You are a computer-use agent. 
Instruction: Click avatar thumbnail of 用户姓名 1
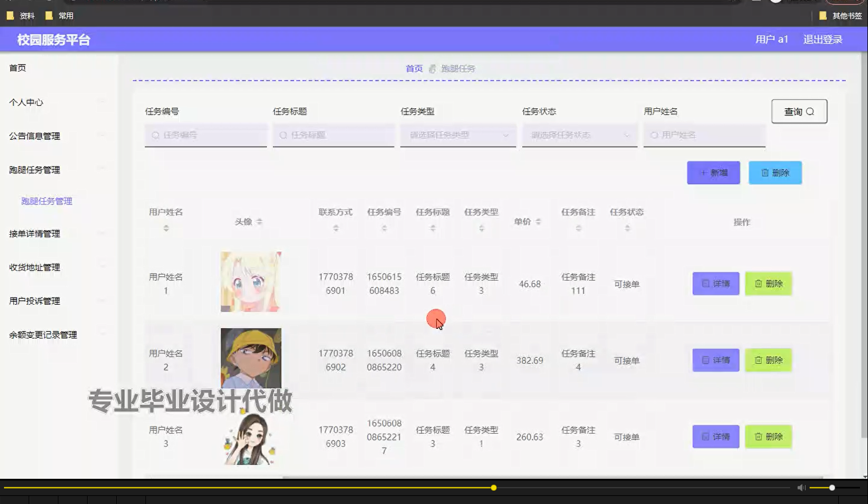251,282
